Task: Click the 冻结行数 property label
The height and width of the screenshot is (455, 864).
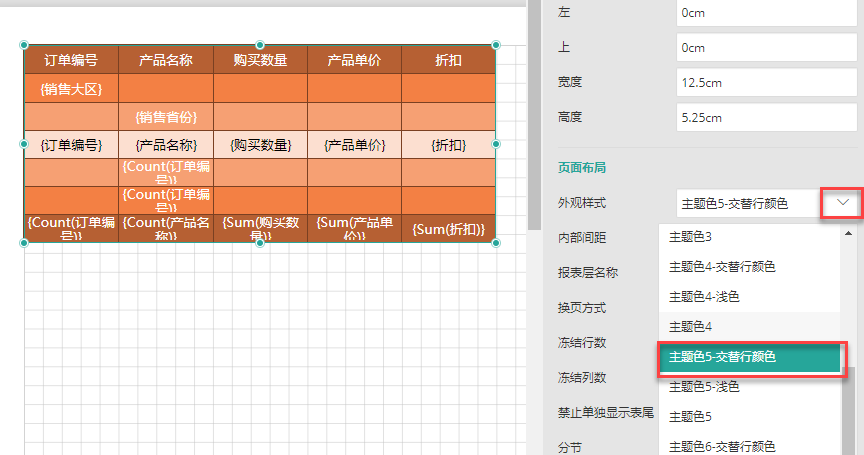Action: point(582,343)
